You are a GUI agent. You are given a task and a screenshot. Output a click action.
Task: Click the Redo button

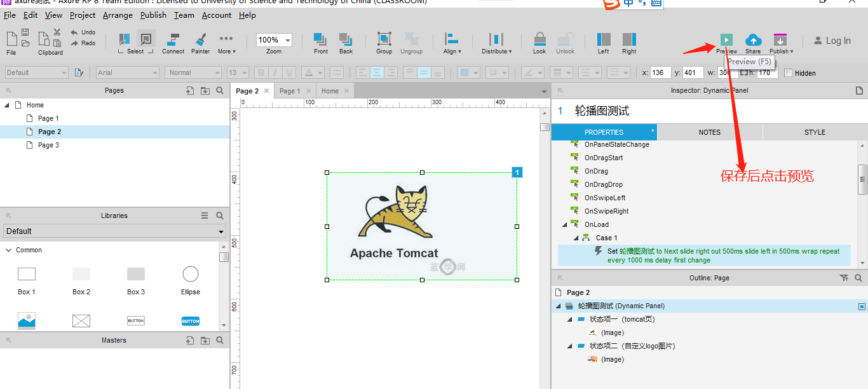point(83,43)
